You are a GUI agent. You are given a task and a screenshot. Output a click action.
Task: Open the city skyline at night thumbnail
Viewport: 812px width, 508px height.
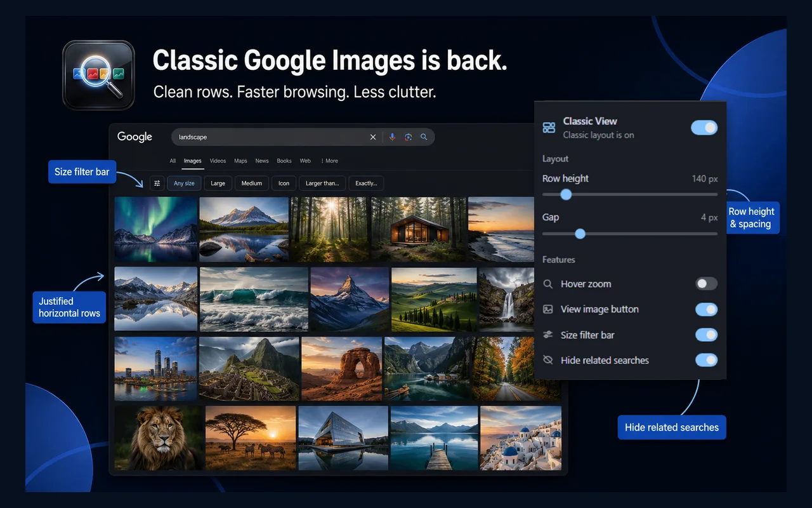point(155,369)
